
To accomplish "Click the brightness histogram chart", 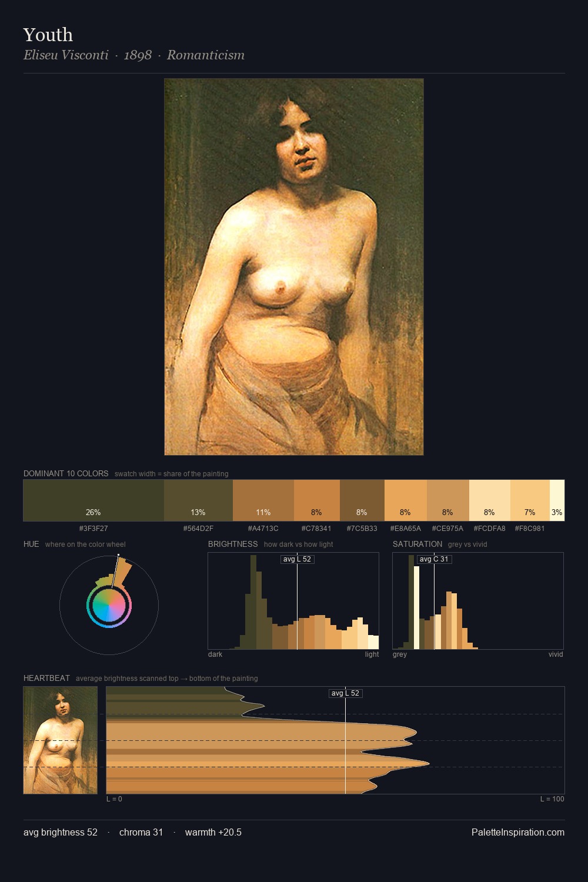I will (293, 601).
